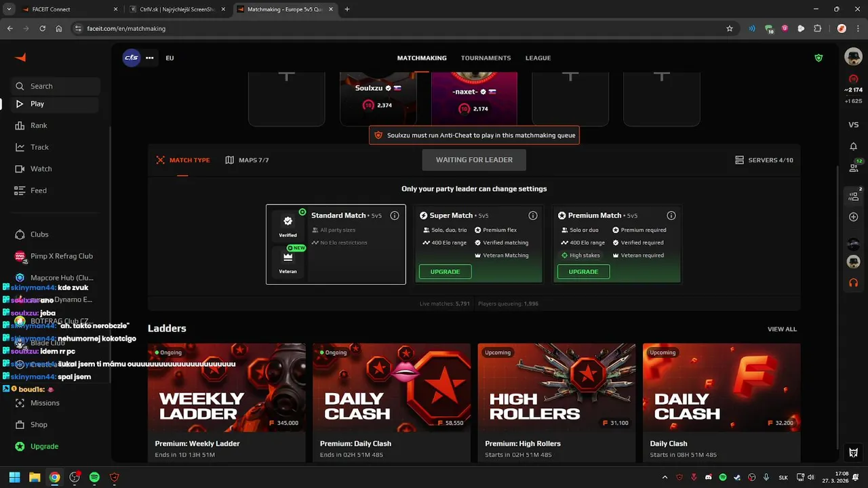The image size is (868, 488).
Task: Open the Search field in the sidebar
Action: (x=56, y=86)
